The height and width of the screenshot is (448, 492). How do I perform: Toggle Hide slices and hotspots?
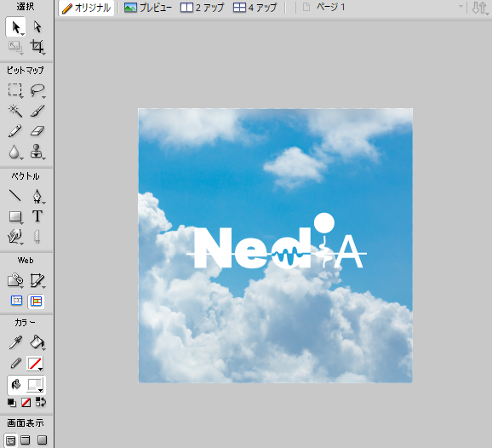click(17, 301)
